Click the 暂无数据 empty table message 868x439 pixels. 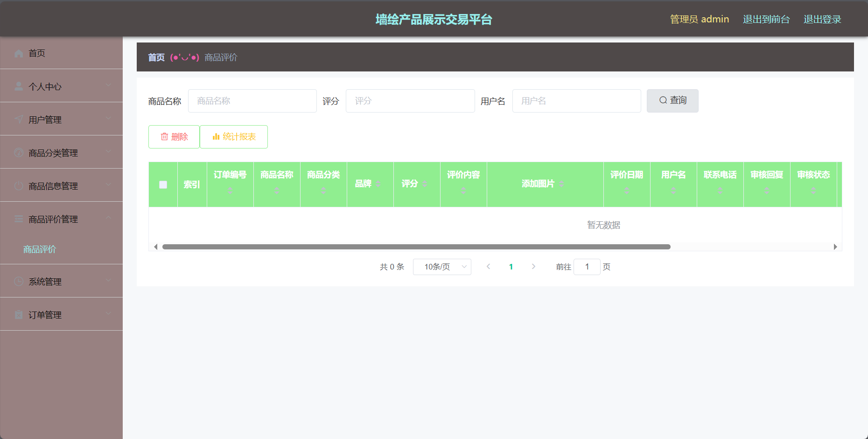point(603,225)
